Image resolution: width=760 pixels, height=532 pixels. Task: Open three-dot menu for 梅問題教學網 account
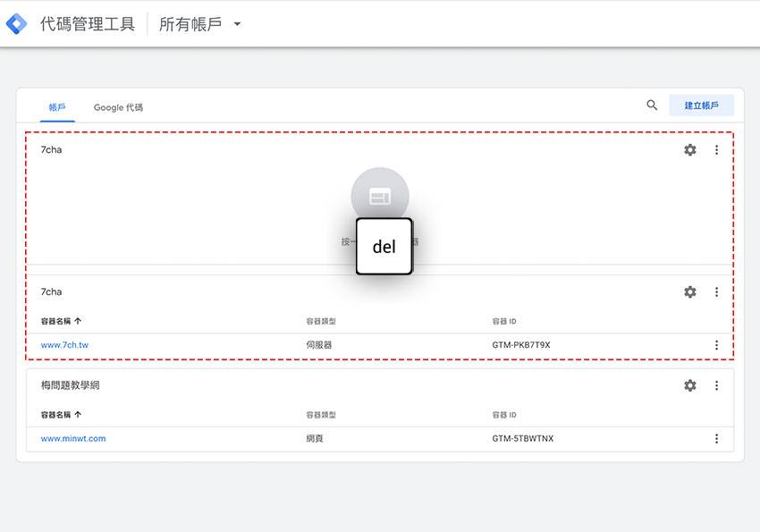tap(716, 385)
